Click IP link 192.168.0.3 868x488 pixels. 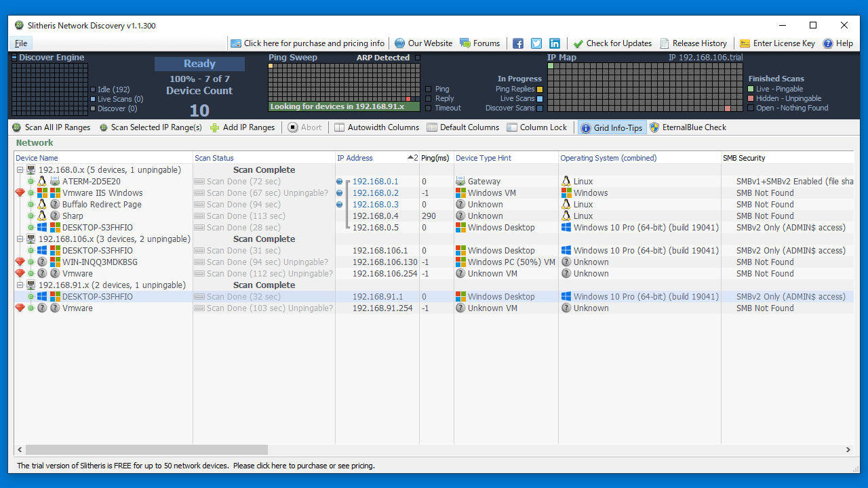click(x=375, y=205)
